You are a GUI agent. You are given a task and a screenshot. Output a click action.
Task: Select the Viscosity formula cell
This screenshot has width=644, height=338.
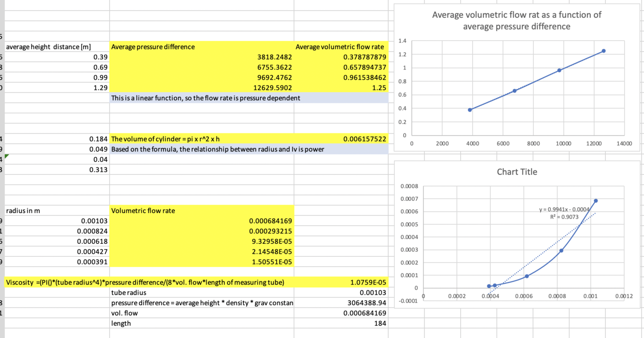click(149, 282)
